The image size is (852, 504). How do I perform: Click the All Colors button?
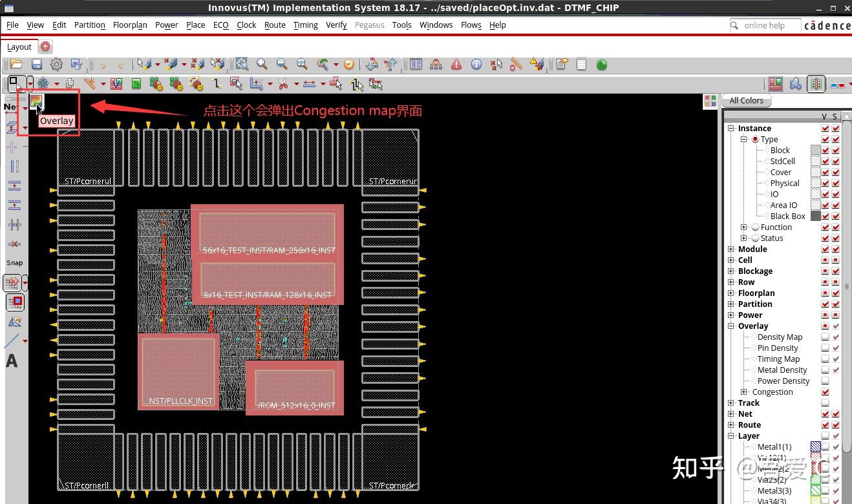pos(746,101)
